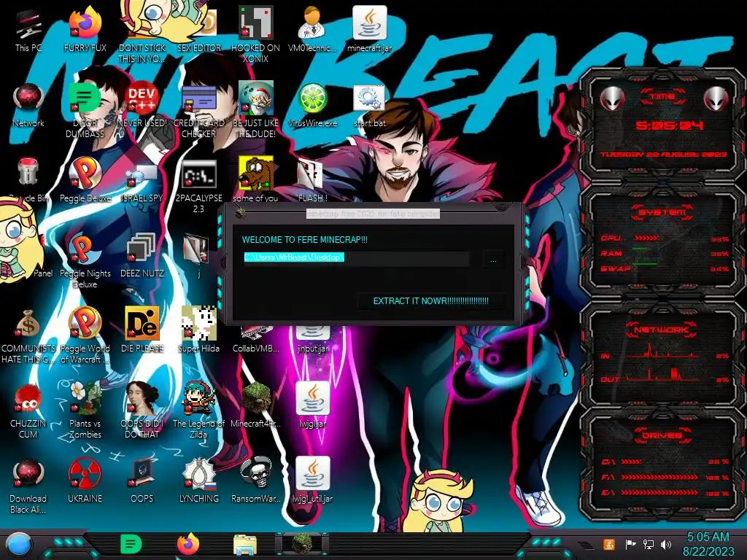747x560 pixels.
Task: Select the Minecraft extractor taskbar item
Action: [x=302, y=544]
